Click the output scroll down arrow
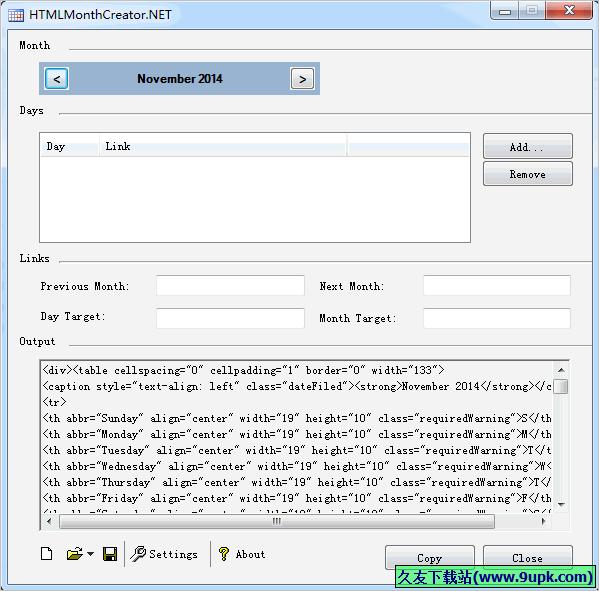Screen dimensions: 599x591 coord(561,505)
